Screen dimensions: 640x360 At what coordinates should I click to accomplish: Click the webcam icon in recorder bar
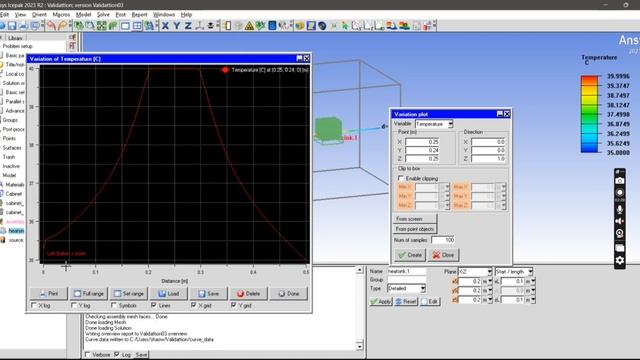point(620,233)
